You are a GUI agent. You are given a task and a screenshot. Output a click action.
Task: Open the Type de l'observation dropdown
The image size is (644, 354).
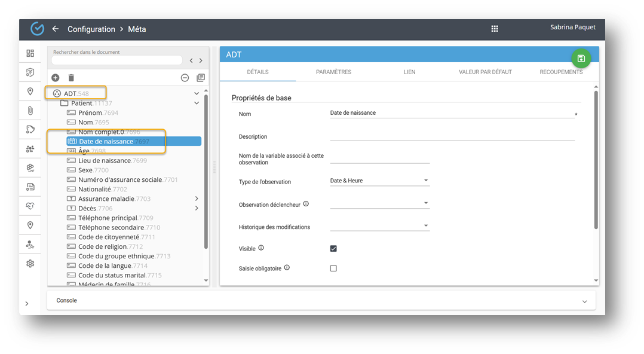click(379, 181)
